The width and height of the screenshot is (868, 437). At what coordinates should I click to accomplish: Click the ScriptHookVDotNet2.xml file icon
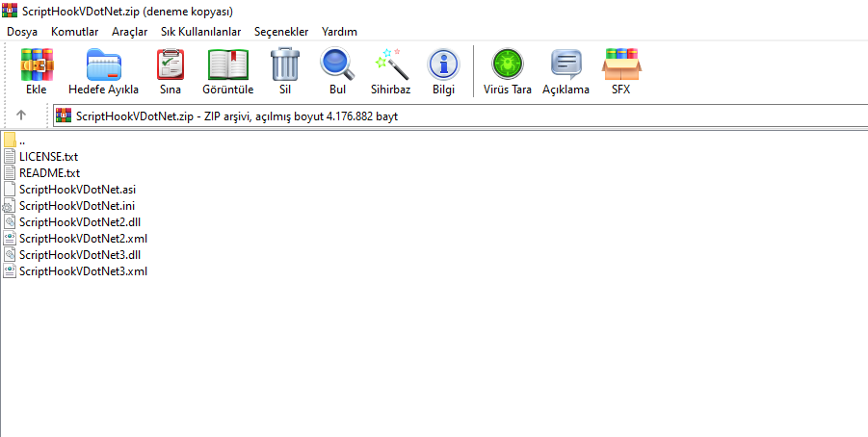(10, 239)
